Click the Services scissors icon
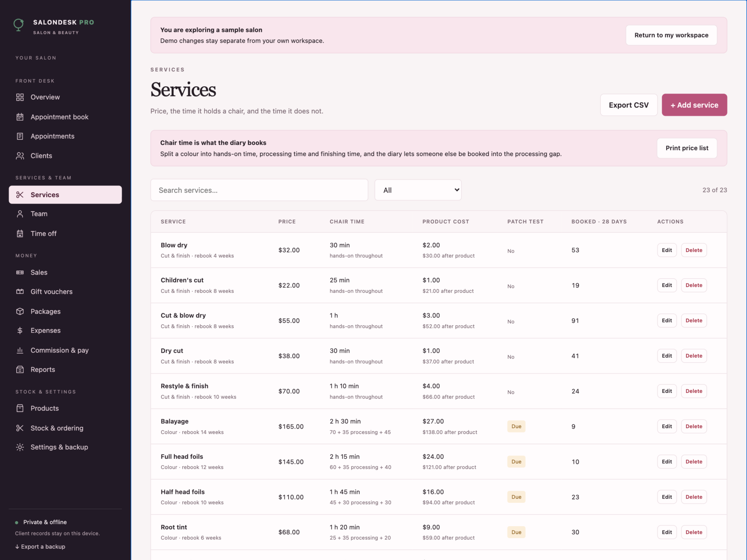747x560 pixels. [20, 194]
